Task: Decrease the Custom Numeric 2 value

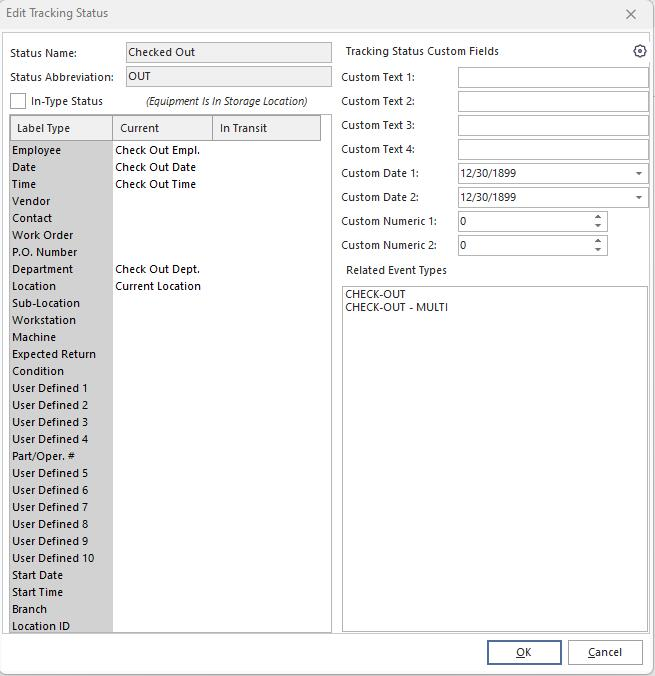Action: pyautogui.click(x=598, y=249)
